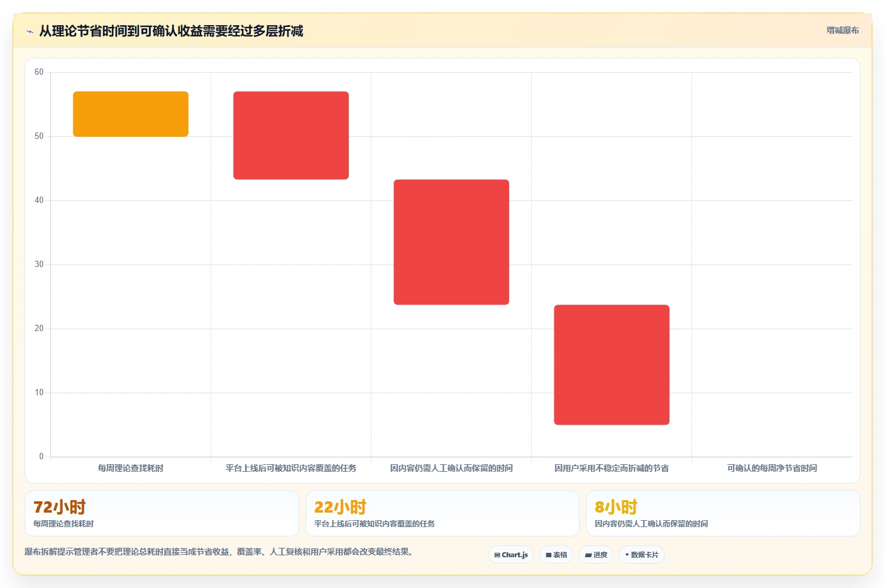Click the y-axis value 30
Image resolution: width=885 pixels, height=588 pixels.
pyautogui.click(x=39, y=264)
